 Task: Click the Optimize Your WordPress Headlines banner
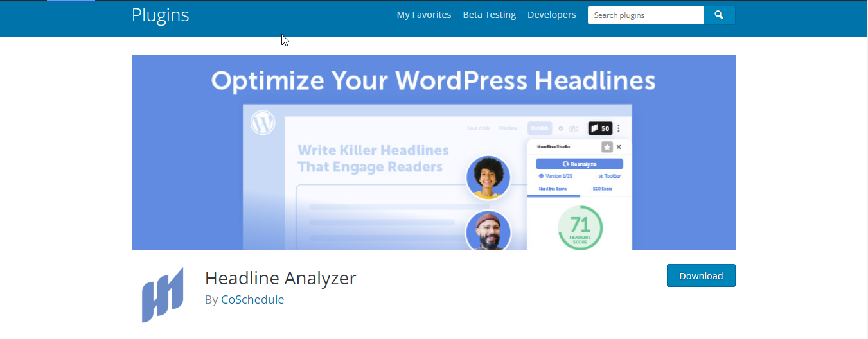pos(434,153)
